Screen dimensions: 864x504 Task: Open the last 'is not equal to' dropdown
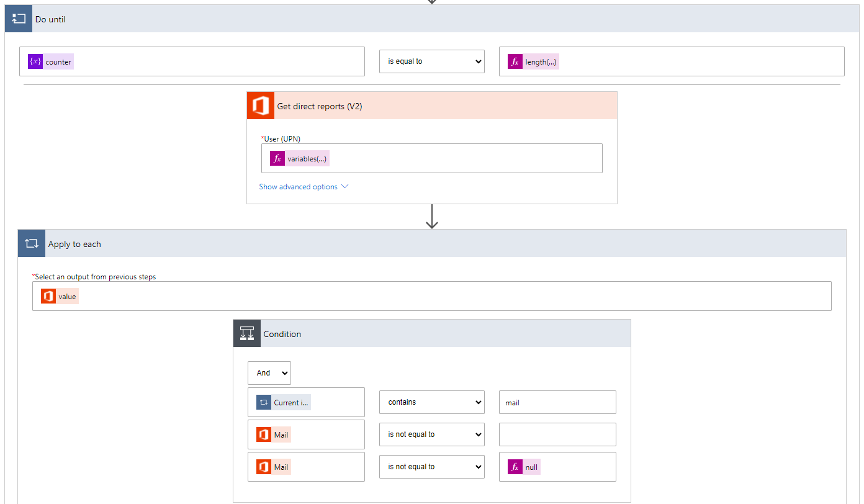(x=431, y=467)
